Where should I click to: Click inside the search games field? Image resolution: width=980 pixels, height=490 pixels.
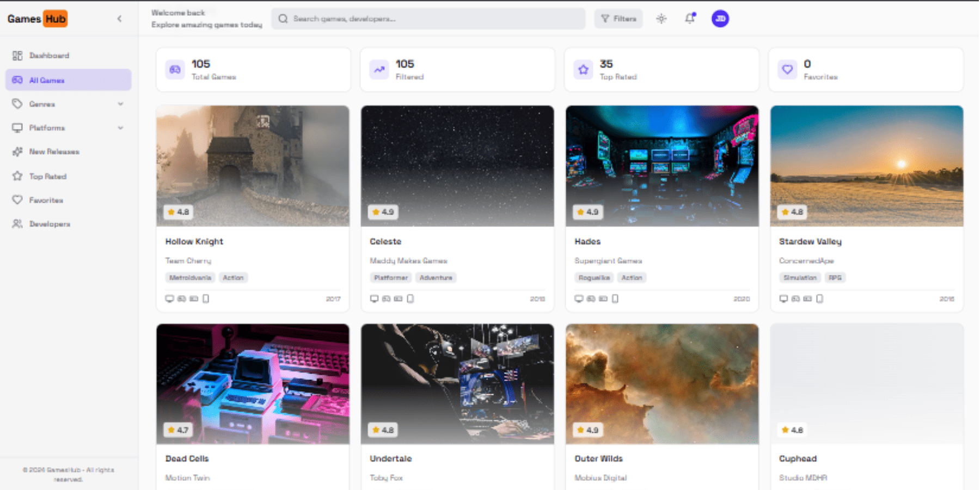(428, 18)
